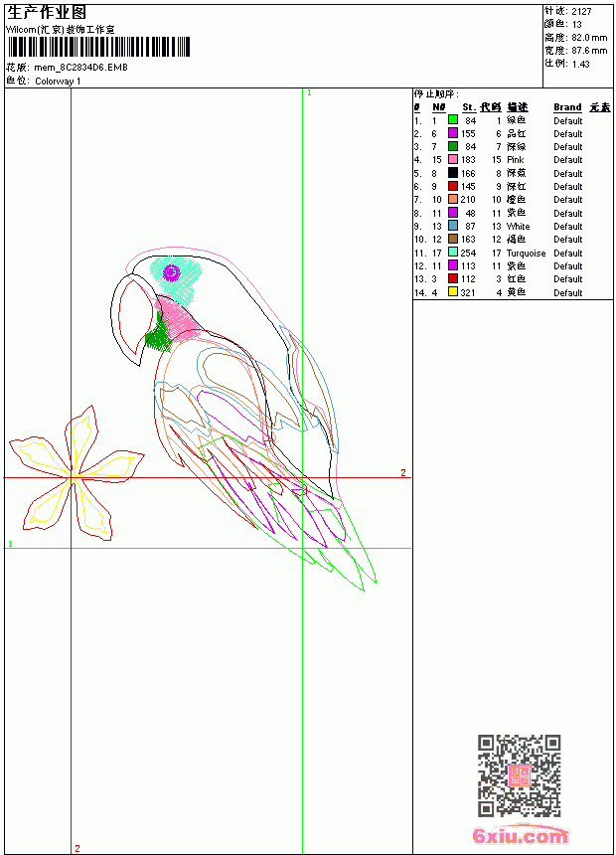The width and height of the screenshot is (616, 855).
Task: Click the purple swatch beside stitch count 48
Action: [x=452, y=212]
